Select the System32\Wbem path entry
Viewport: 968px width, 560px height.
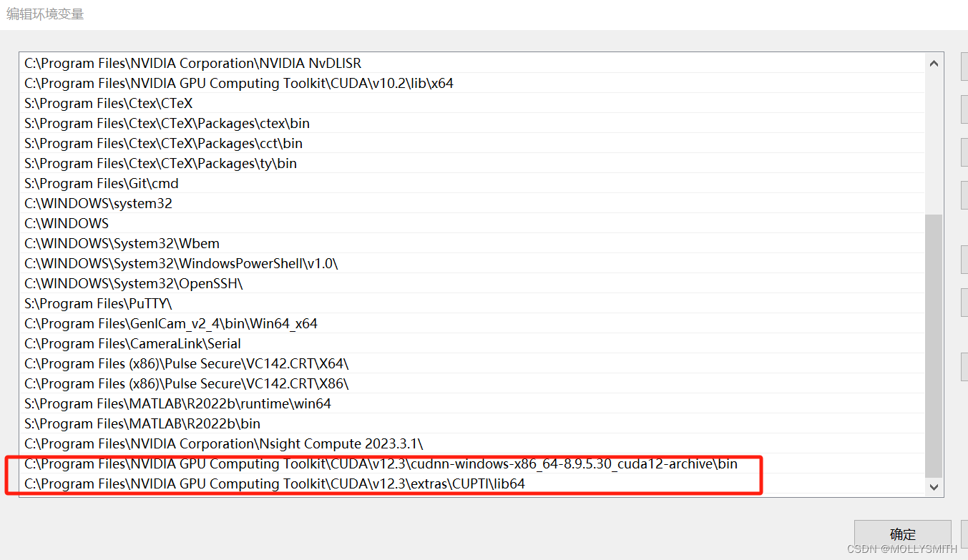(x=472, y=243)
